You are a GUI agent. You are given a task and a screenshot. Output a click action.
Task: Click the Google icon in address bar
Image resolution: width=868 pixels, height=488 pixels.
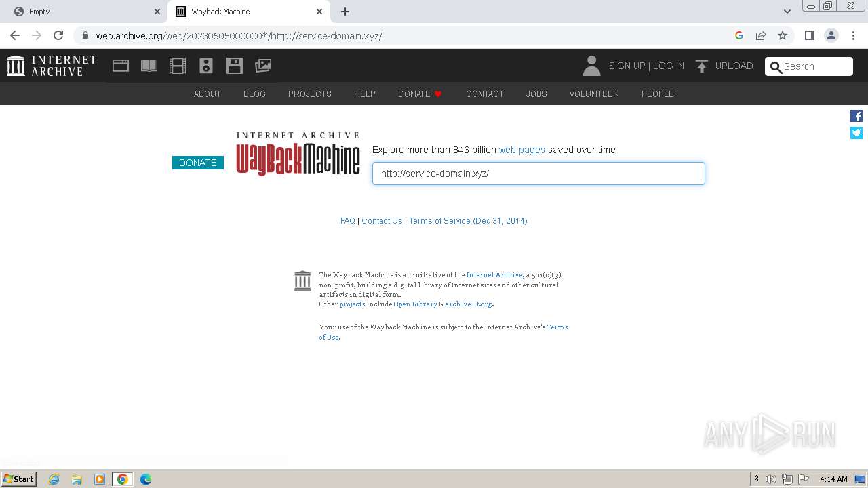[x=739, y=35]
